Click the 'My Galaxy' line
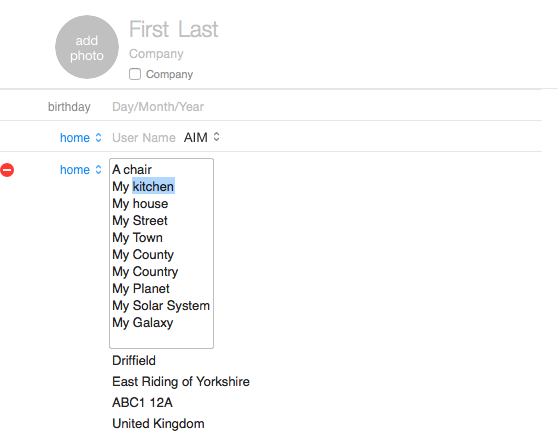 click(x=143, y=323)
